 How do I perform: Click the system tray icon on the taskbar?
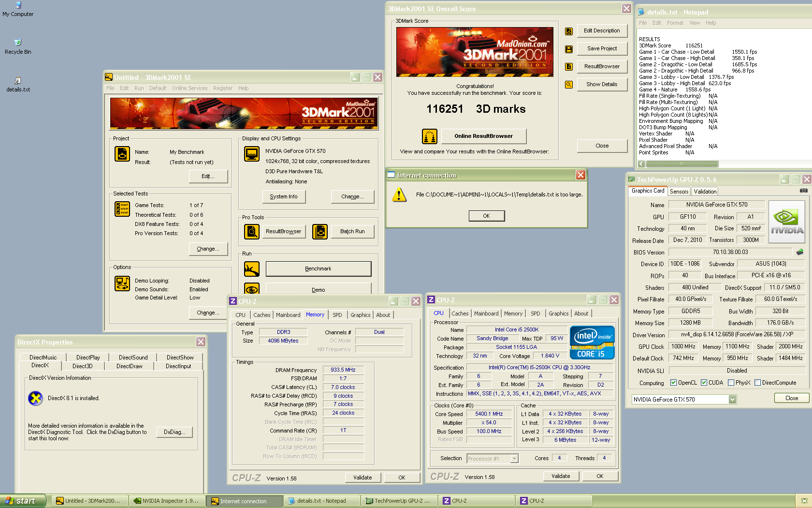804,501
